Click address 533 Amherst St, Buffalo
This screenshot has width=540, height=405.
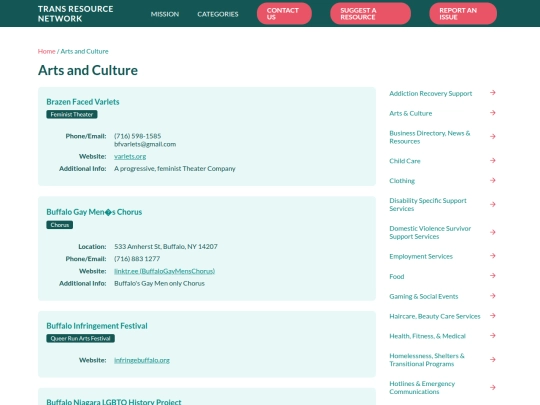click(x=166, y=247)
